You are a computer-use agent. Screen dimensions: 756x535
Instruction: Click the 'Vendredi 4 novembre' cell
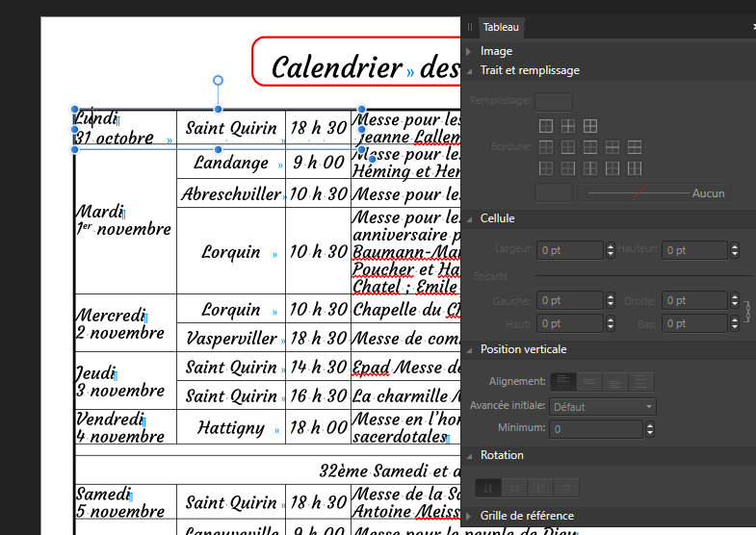click(126, 427)
